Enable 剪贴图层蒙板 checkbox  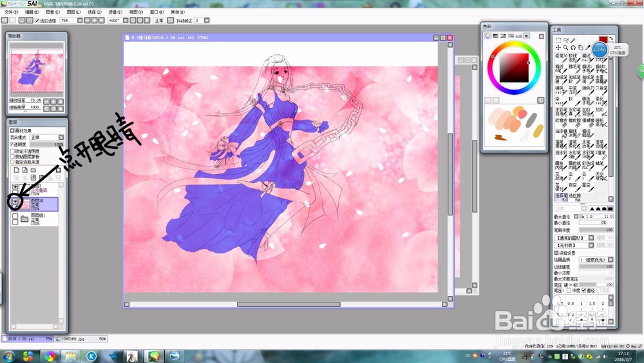12,157
